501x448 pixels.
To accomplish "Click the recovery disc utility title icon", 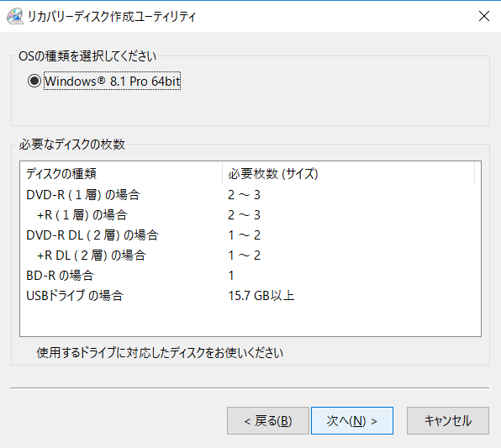I will pyautogui.click(x=15, y=16).
